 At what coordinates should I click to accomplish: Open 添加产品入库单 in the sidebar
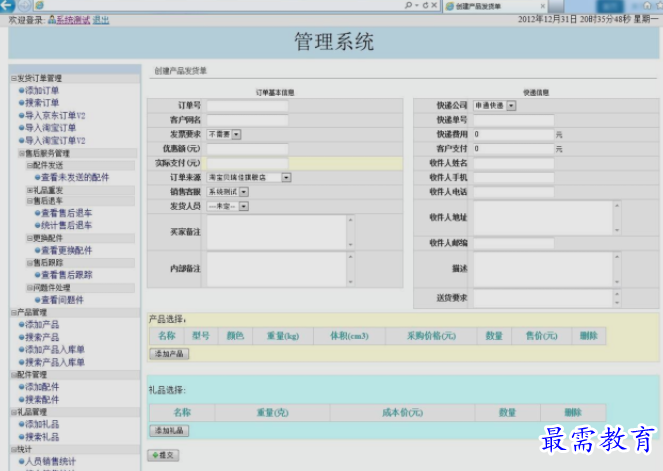coord(55,350)
